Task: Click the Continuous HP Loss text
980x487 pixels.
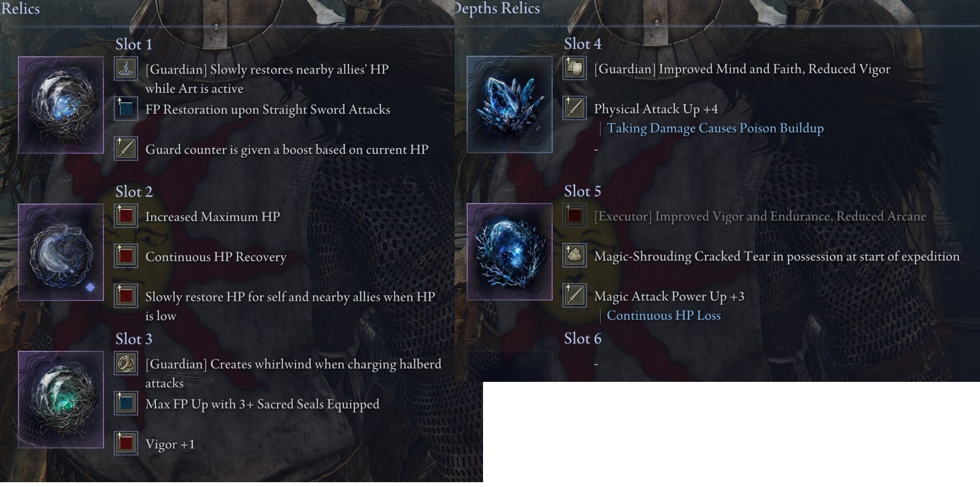Action: click(664, 315)
